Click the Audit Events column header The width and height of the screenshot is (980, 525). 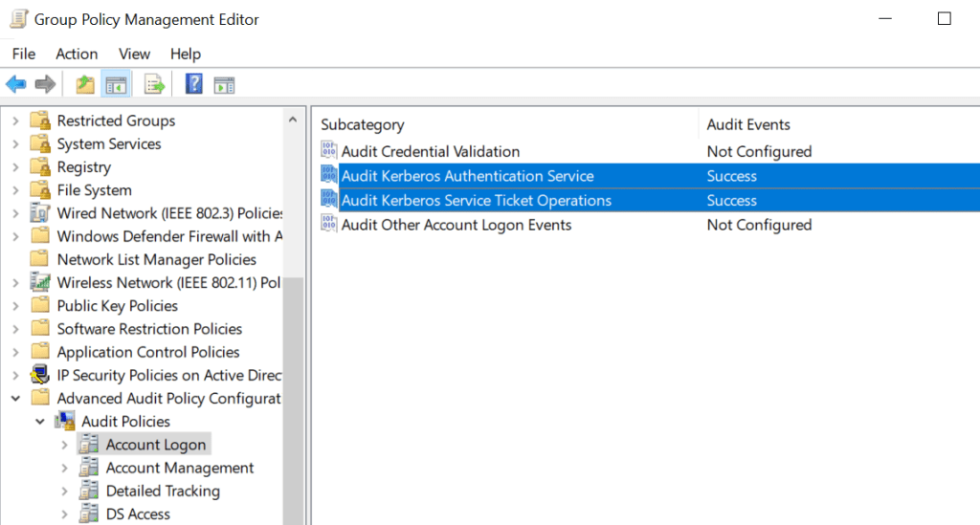[x=748, y=124]
